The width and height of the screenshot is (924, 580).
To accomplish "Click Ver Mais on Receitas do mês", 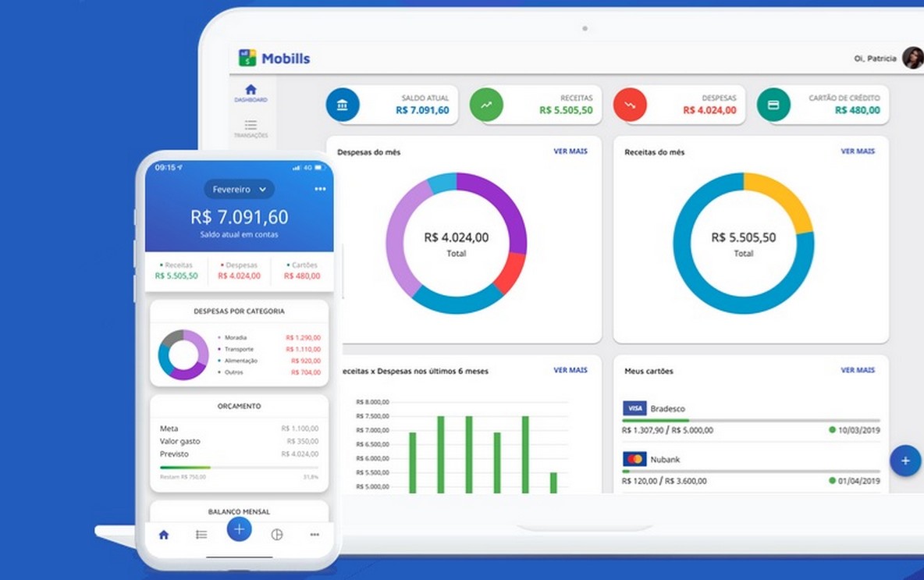I will click(858, 151).
